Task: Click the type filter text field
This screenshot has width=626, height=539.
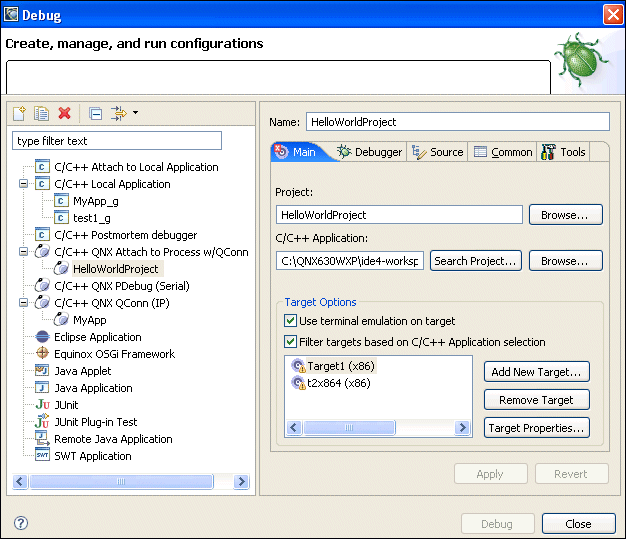Action: click(x=117, y=141)
